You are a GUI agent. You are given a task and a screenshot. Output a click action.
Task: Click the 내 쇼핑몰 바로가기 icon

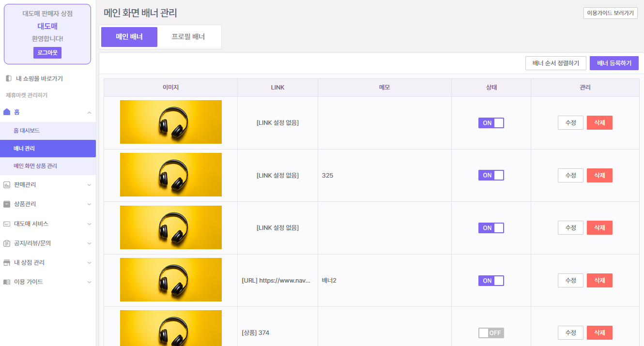8,78
